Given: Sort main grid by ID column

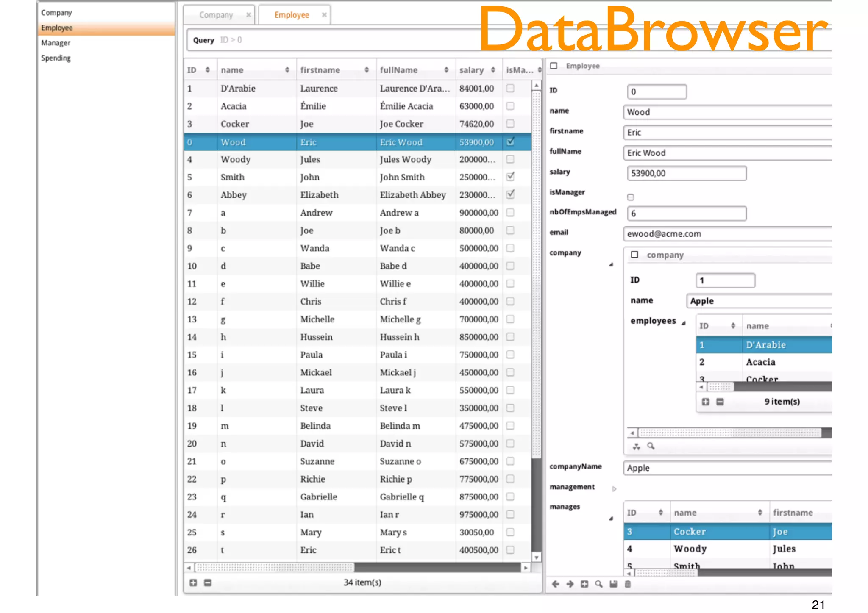Looking at the screenshot, I should (207, 70).
